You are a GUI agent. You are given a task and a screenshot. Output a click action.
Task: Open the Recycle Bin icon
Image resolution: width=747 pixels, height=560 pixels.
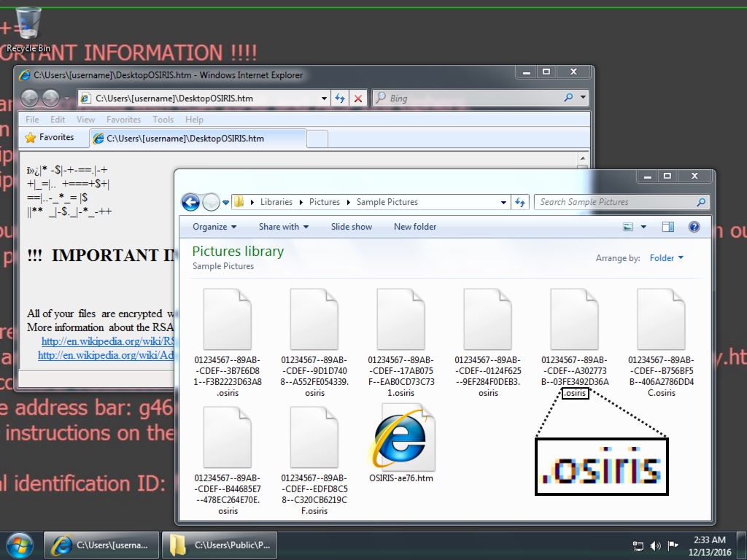click(x=28, y=26)
